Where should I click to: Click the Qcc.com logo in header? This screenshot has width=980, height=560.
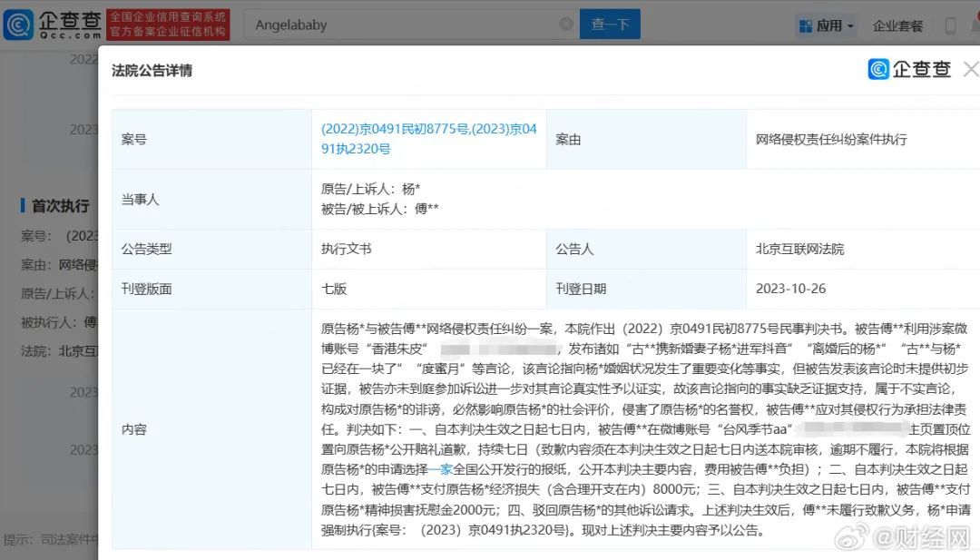(x=53, y=25)
